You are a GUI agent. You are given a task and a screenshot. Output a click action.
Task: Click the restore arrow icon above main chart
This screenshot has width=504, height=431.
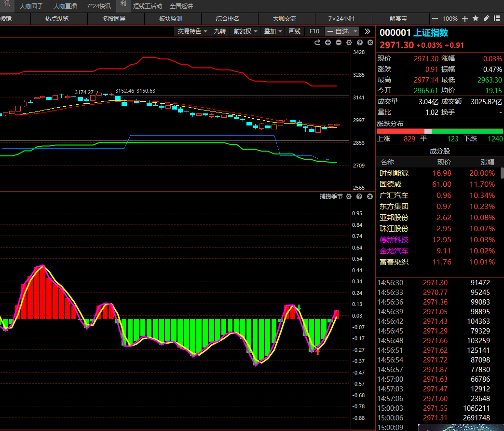(x=317, y=42)
